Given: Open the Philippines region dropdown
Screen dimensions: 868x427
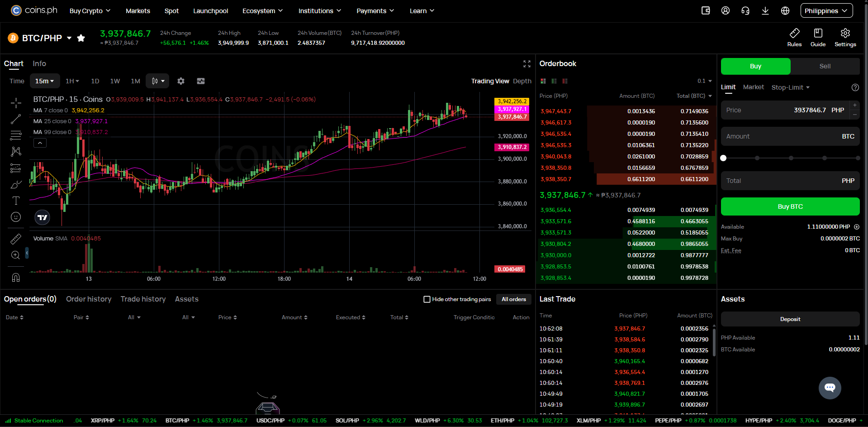Looking at the screenshot, I should 826,10.
